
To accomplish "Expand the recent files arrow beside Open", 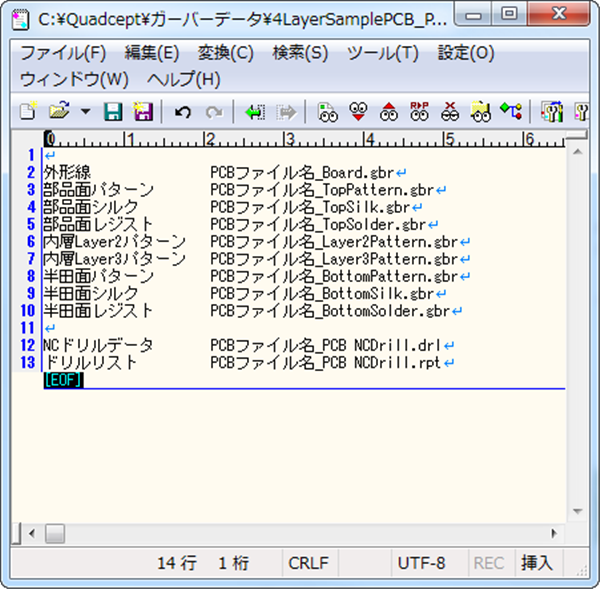I will click(86, 112).
